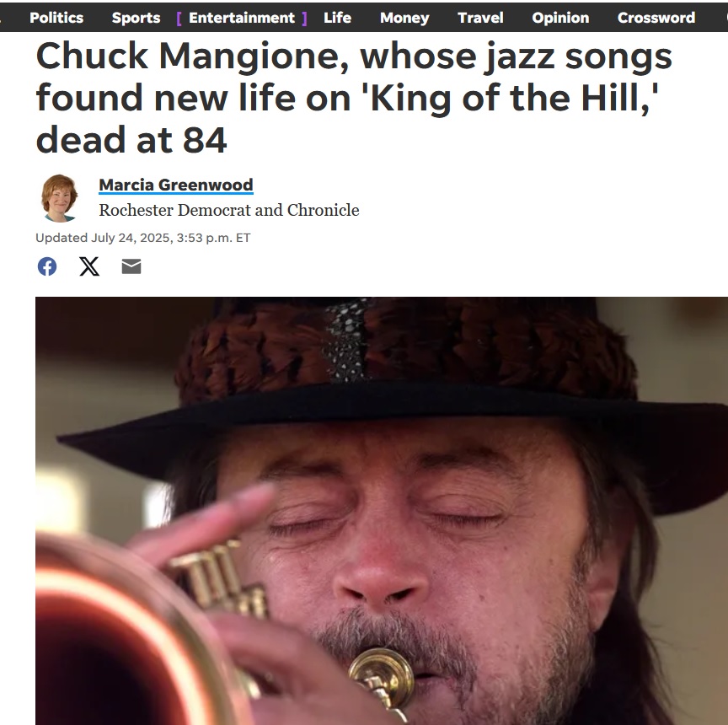This screenshot has width=728, height=725.
Task: Open the Travel section
Action: point(480,18)
